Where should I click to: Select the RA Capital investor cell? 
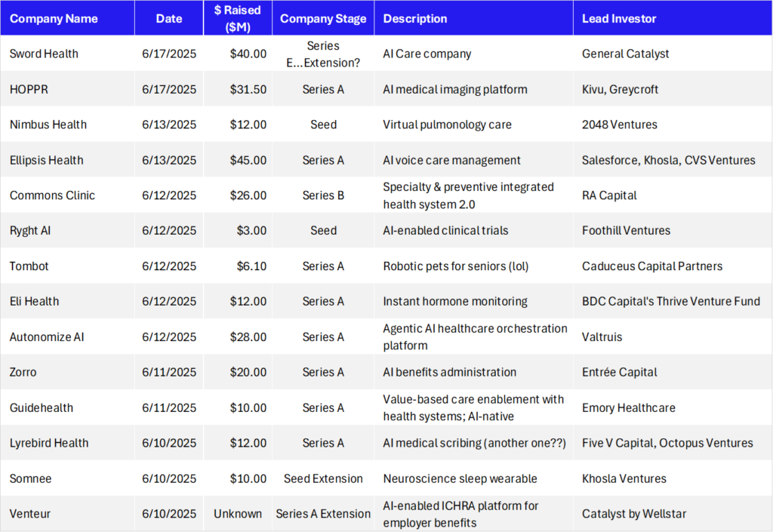pos(673,195)
